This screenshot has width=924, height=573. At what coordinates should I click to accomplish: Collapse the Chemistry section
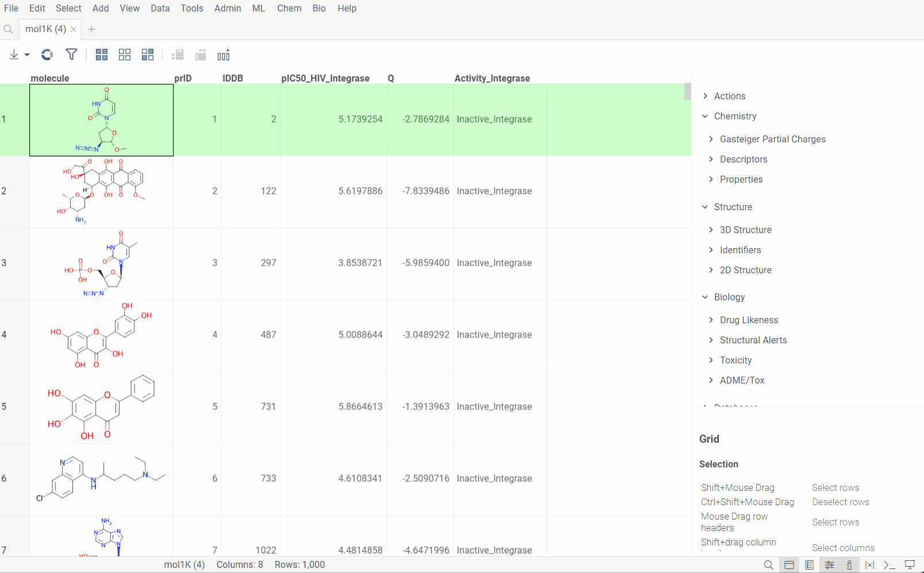(x=735, y=116)
